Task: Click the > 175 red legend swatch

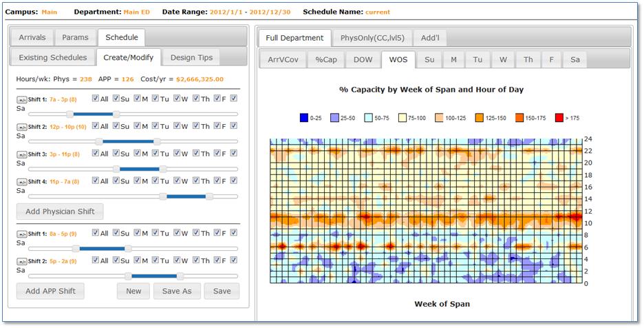Action: point(559,118)
